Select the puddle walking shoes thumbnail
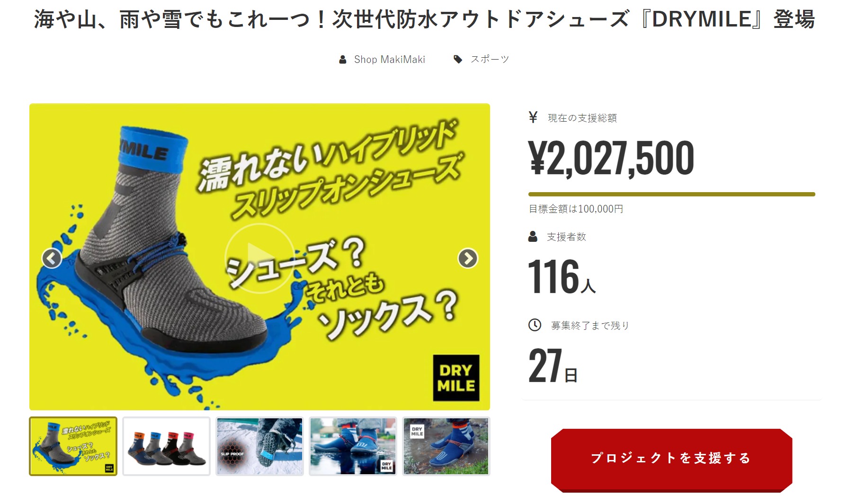Viewport: 848px width, 504px height. point(353,446)
